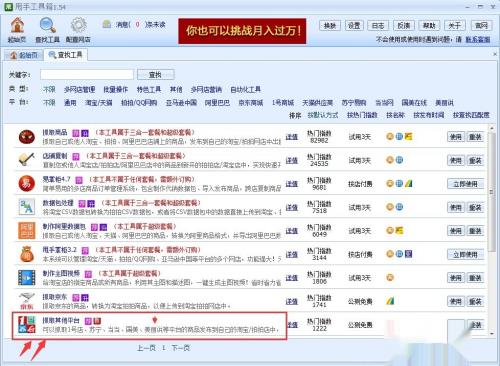500x366 pixels.
Task: Filter platform by 京东商城
Action: click(251, 103)
